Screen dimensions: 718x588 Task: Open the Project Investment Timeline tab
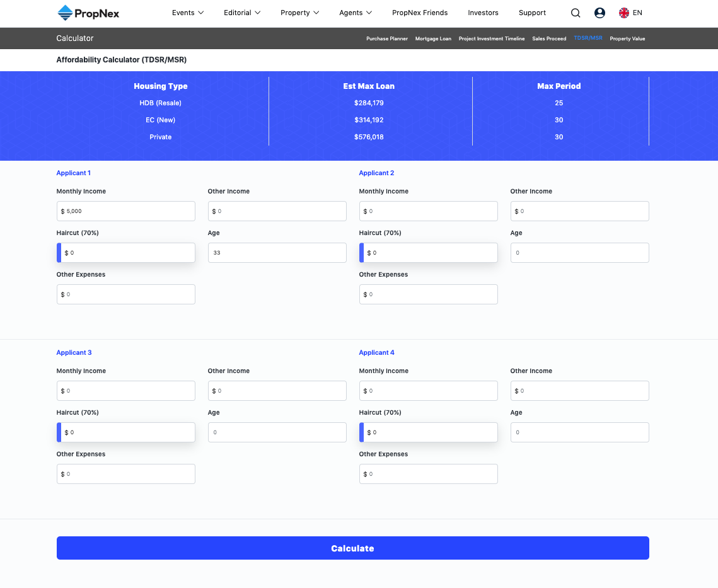click(492, 38)
